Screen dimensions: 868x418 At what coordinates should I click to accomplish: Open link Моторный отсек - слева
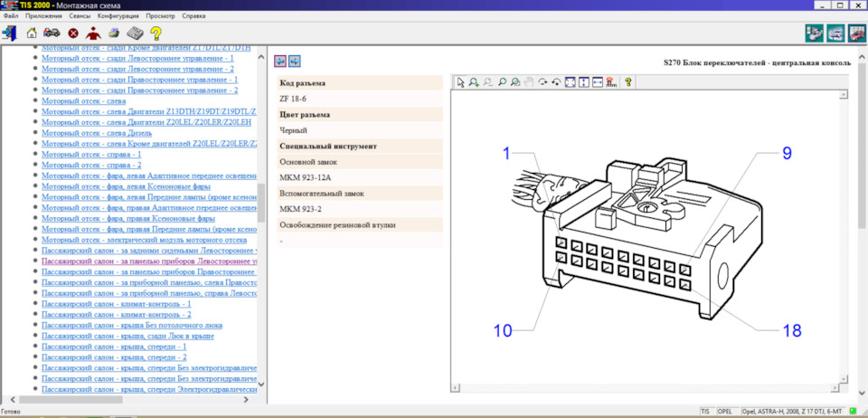click(83, 100)
